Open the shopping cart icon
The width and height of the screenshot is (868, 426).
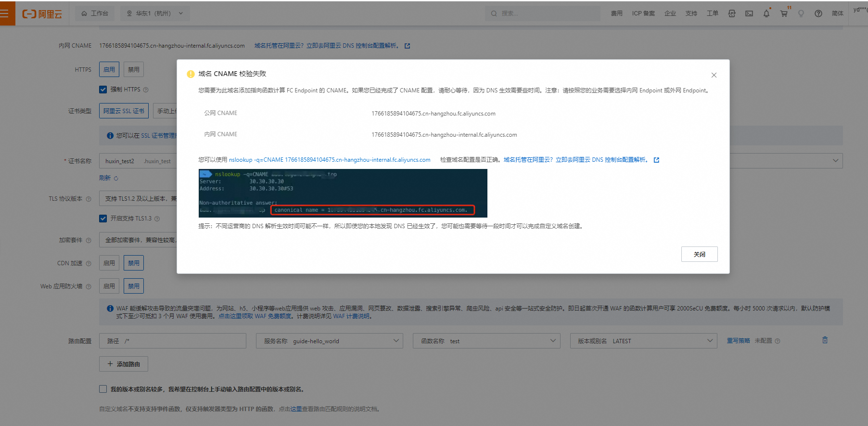click(x=784, y=13)
